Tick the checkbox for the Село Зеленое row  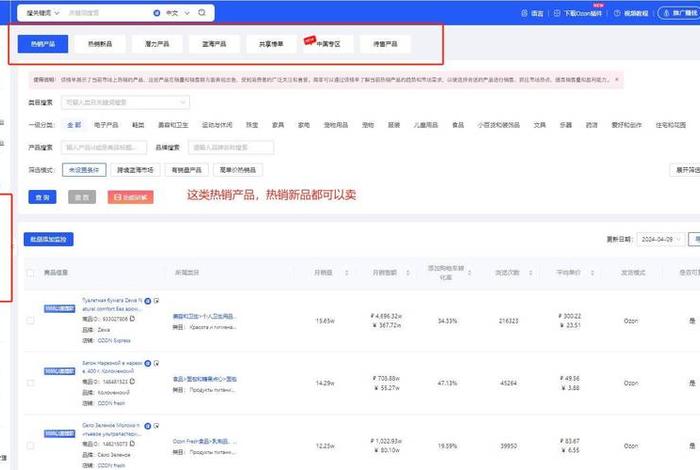(x=30, y=445)
